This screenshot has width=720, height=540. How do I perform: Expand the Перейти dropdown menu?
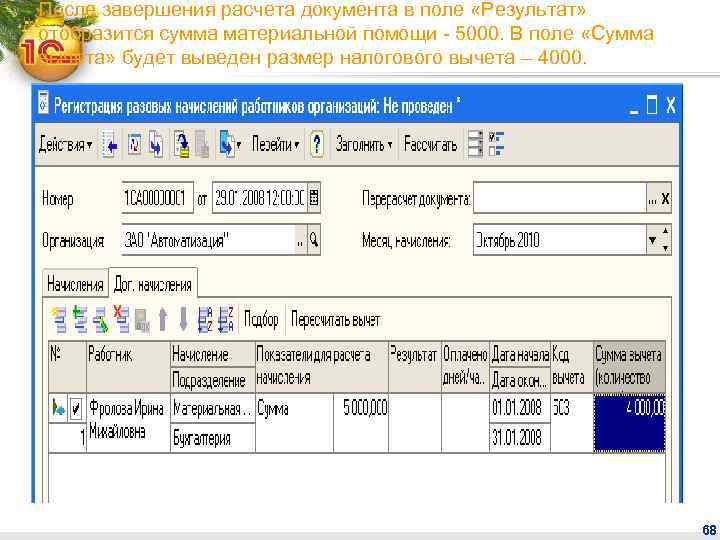pyautogui.click(x=276, y=145)
